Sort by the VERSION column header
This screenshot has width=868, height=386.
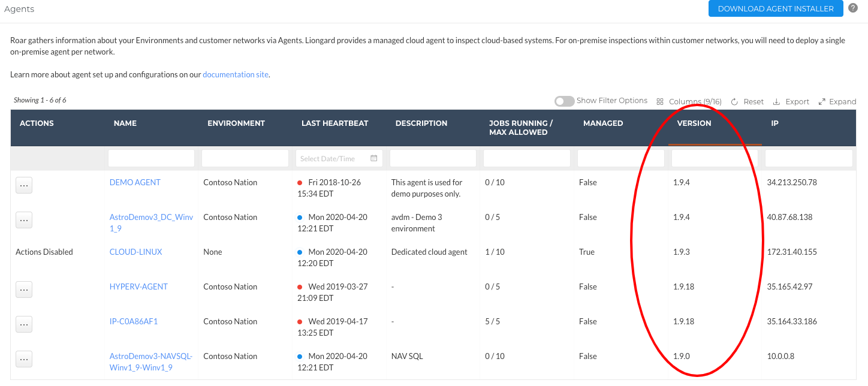tap(694, 123)
